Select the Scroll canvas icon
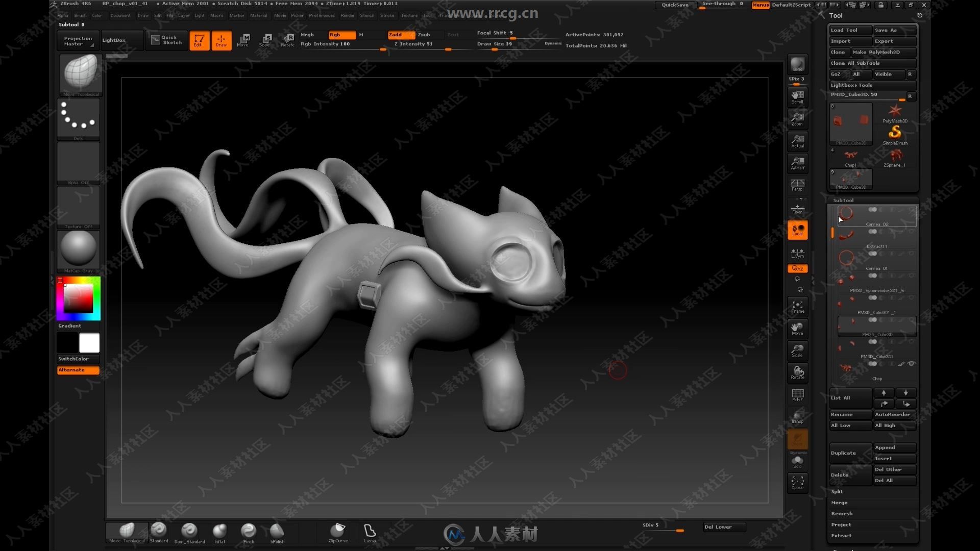 click(797, 97)
